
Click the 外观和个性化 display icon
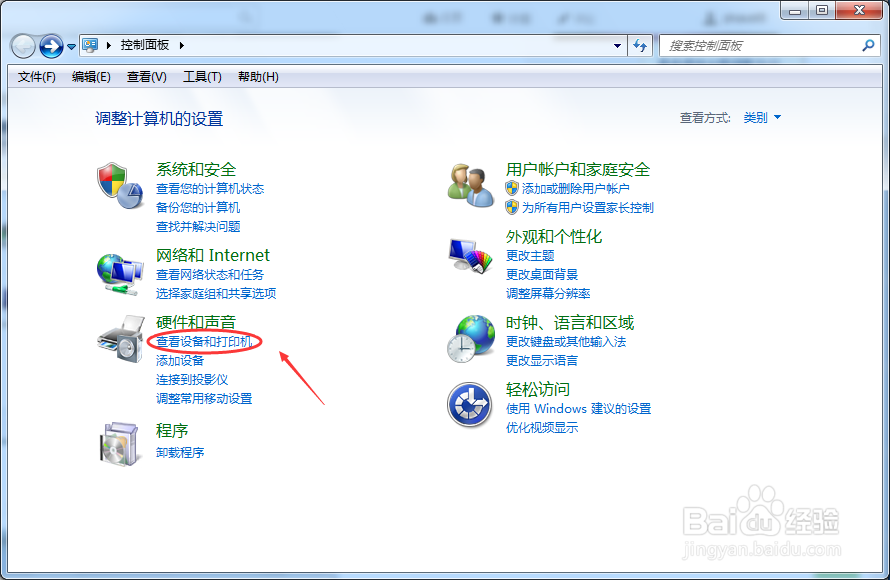point(469,255)
